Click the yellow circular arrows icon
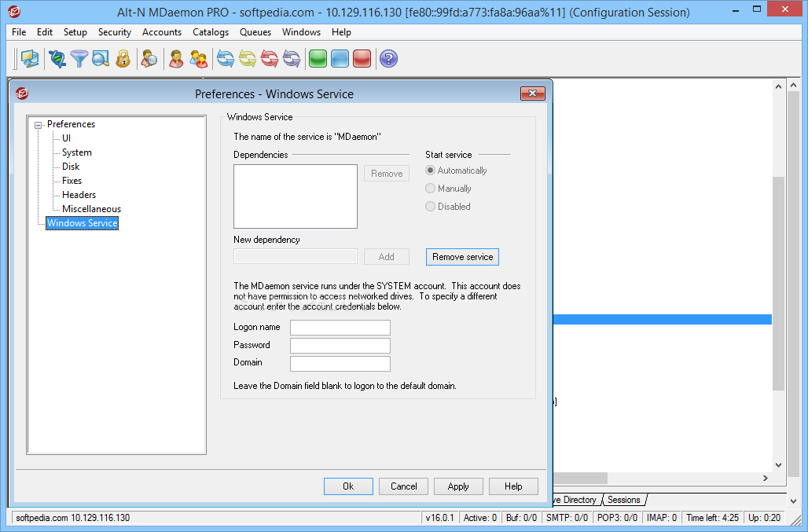The width and height of the screenshot is (808, 532). [248, 59]
